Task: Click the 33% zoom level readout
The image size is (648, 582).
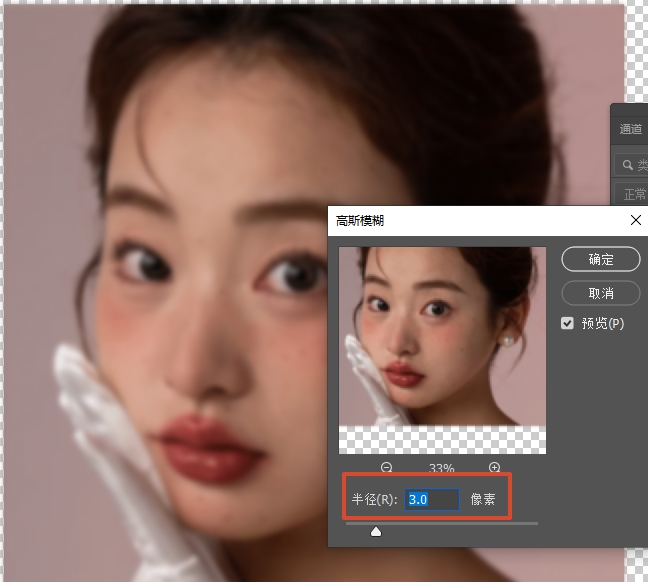Action: coord(441,468)
